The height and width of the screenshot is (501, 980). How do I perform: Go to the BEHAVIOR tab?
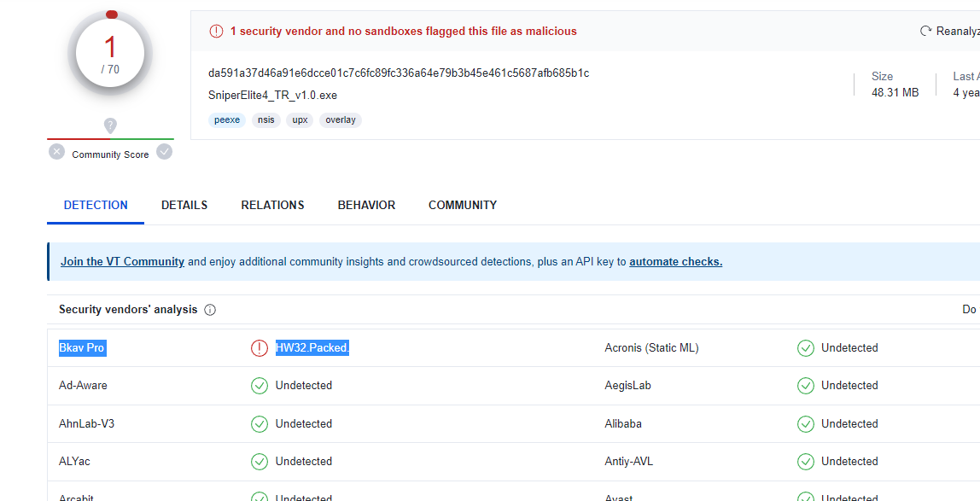tap(366, 206)
